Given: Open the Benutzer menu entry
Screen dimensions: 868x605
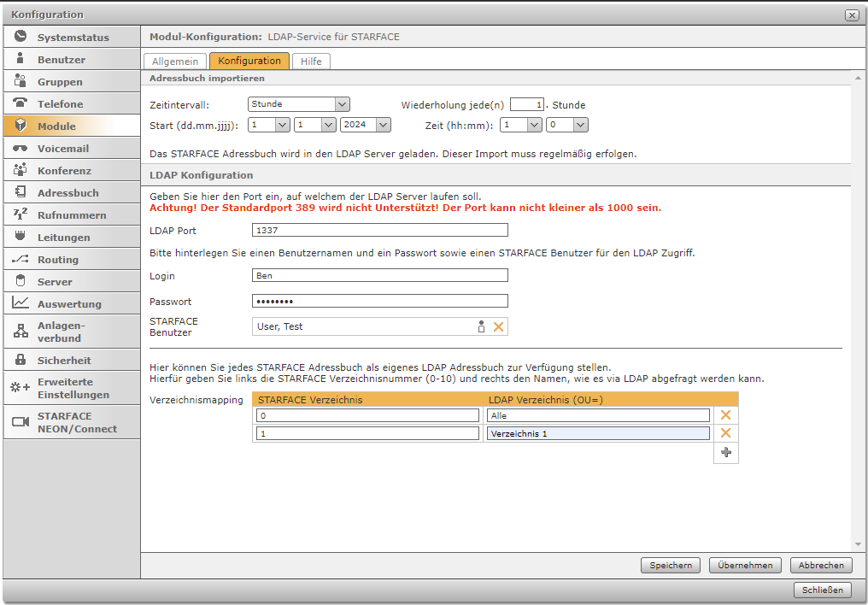Looking at the screenshot, I should pos(72,59).
